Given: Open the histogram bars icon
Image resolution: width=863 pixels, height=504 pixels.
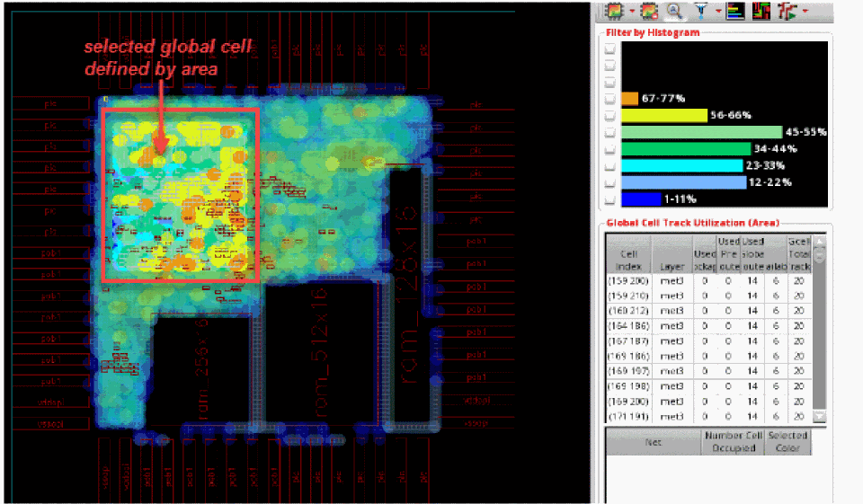Looking at the screenshot, I should click(x=735, y=11).
